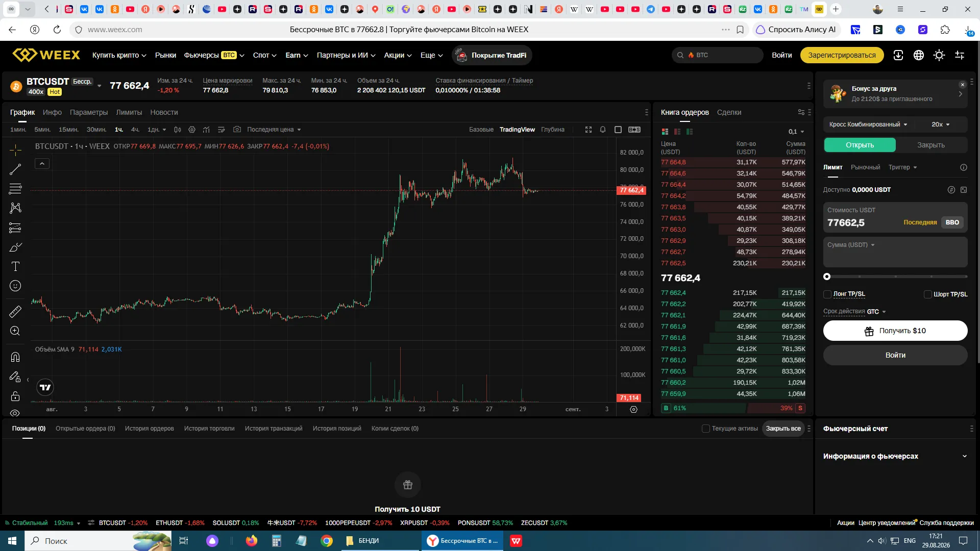The image size is (980, 551).
Task: Click the Закрыть все button
Action: [783, 429]
